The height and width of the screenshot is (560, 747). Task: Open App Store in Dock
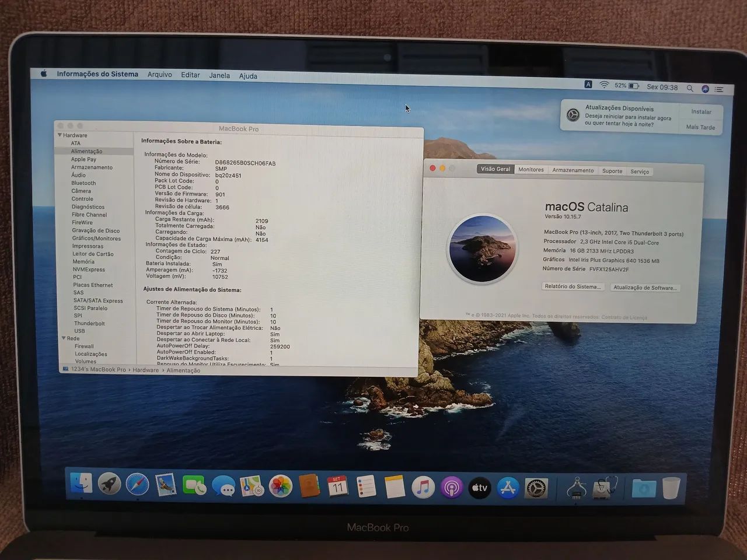[x=508, y=488]
